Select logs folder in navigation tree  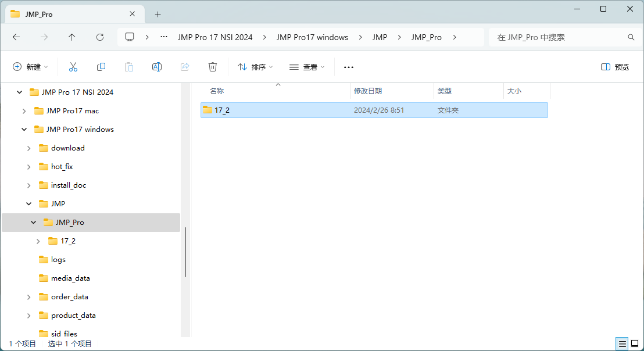(x=58, y=260)
